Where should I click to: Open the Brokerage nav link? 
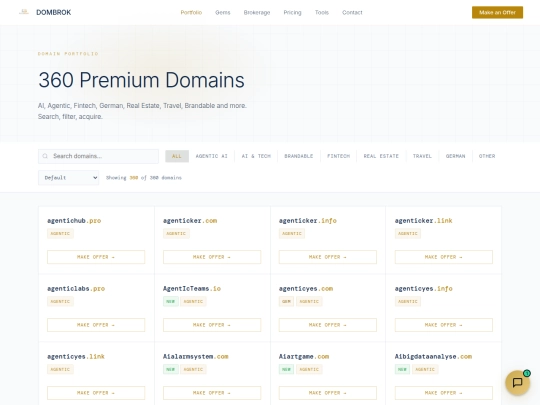tap(257, 12)
